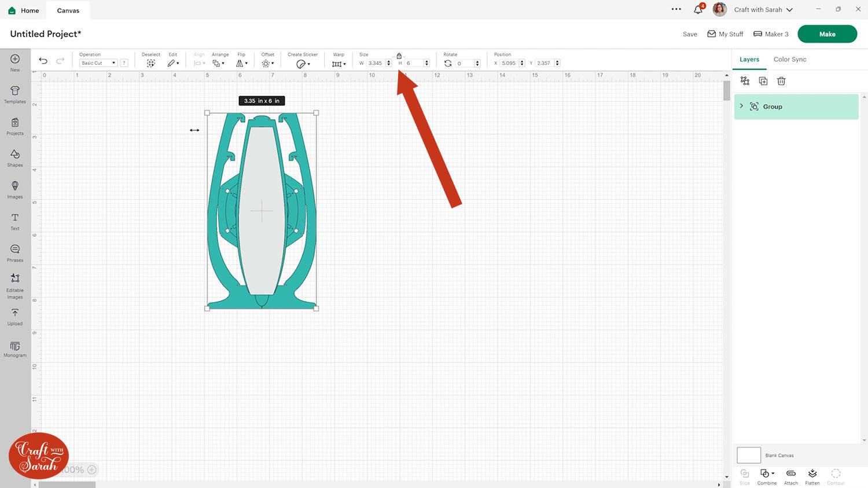Click the Undo arrow
Image resolution: width=868 pixels, height=488 pixels.
tap(43, 61)
